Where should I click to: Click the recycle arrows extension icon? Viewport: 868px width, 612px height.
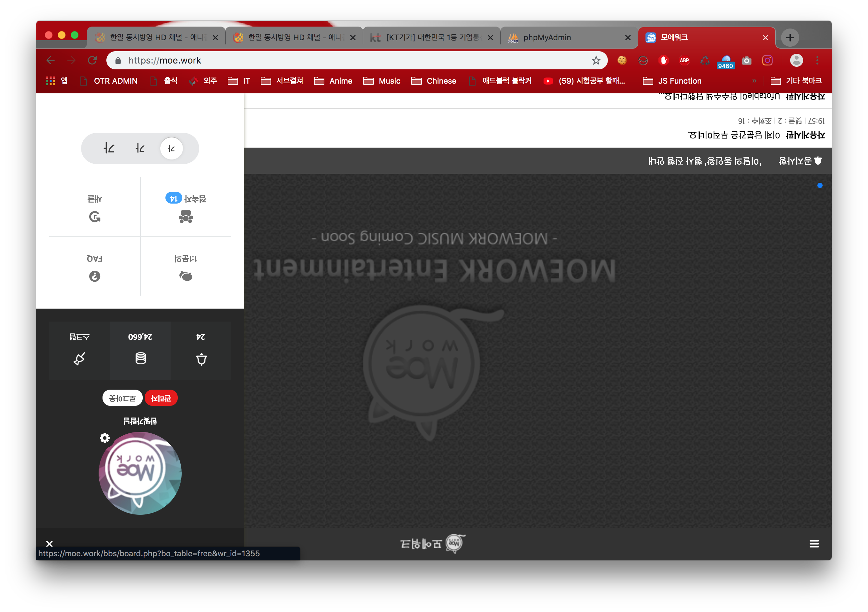pyautogui.click(x=705, y=60)
